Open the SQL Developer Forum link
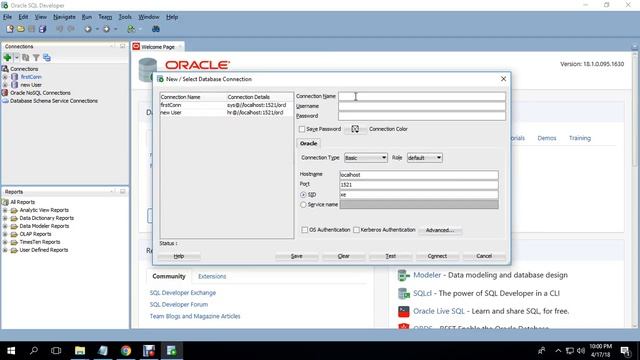Viewport: 640px width, 360px height. tap(179, 304)
